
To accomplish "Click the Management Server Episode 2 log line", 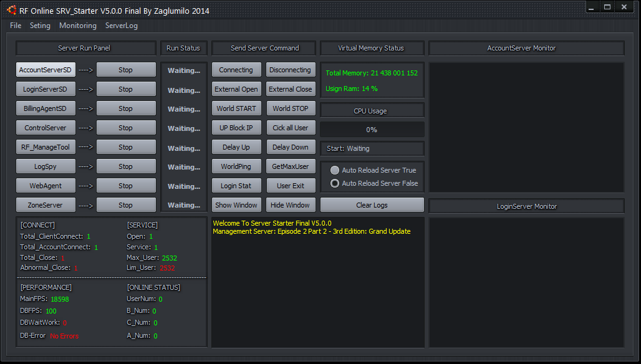I will pyautogui.click(x=312, y=231).
